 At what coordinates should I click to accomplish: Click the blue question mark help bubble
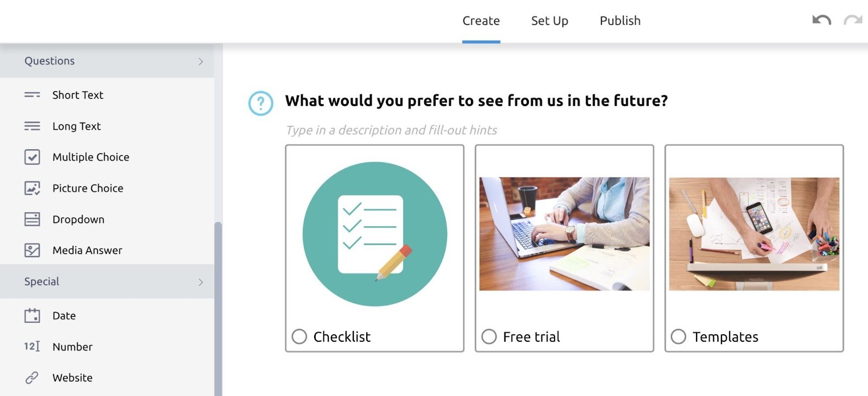tap(260, 103)
